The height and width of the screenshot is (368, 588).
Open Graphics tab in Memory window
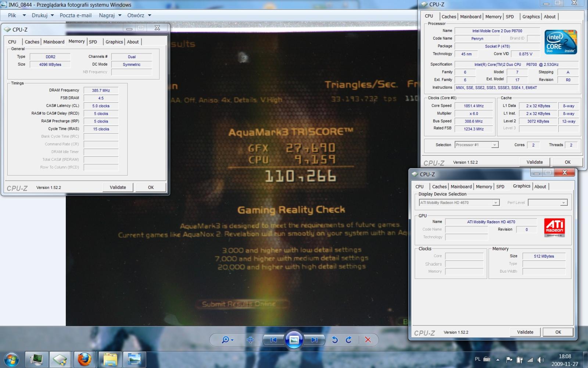coord(114,42)
